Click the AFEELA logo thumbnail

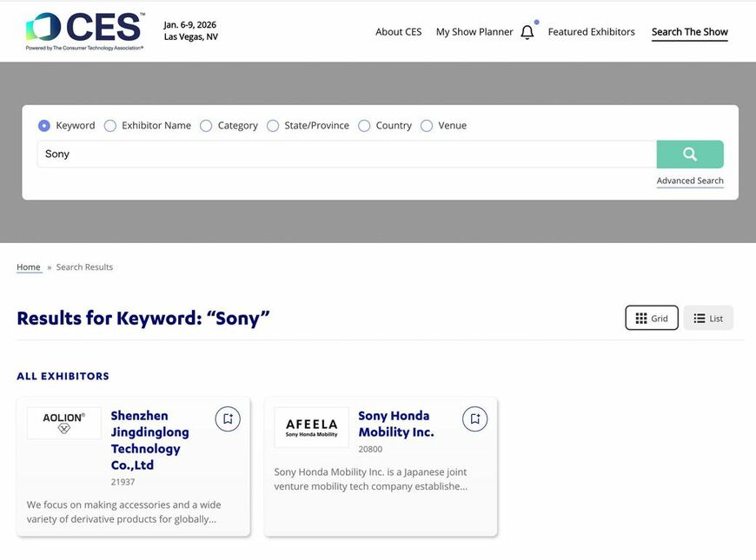click(x=311, y=427)
